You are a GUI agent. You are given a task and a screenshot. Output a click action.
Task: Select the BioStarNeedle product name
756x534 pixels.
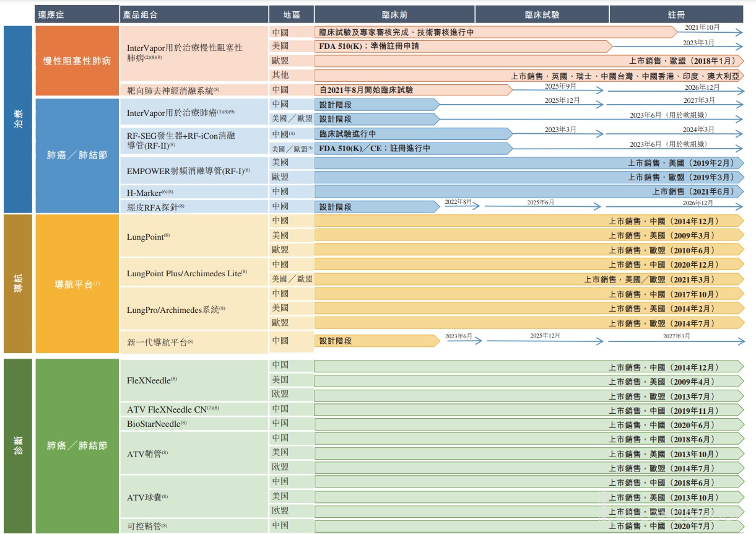click(157, 424)
